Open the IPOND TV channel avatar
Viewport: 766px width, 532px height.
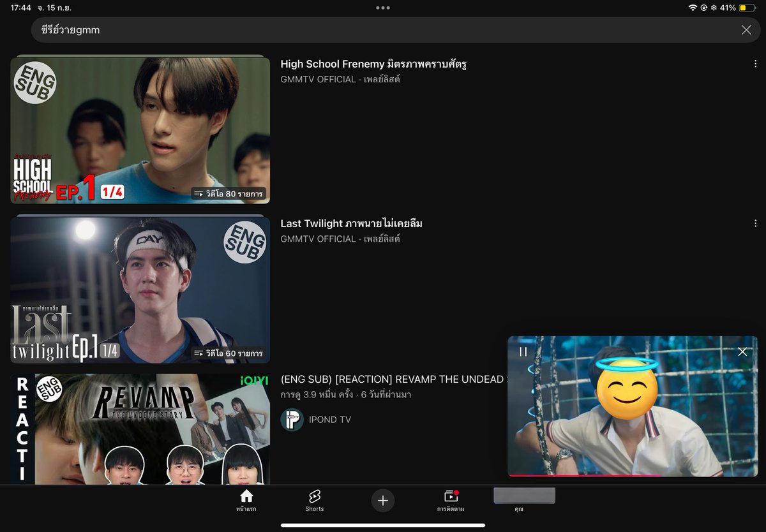(292, 419)
